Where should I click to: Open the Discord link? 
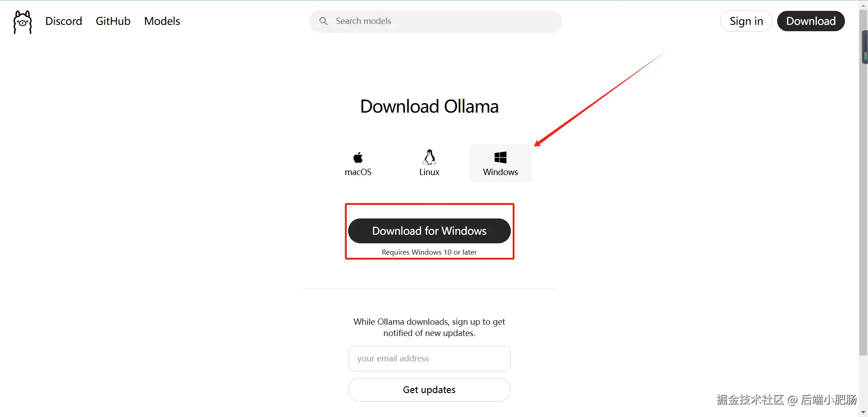pos(64,21)
